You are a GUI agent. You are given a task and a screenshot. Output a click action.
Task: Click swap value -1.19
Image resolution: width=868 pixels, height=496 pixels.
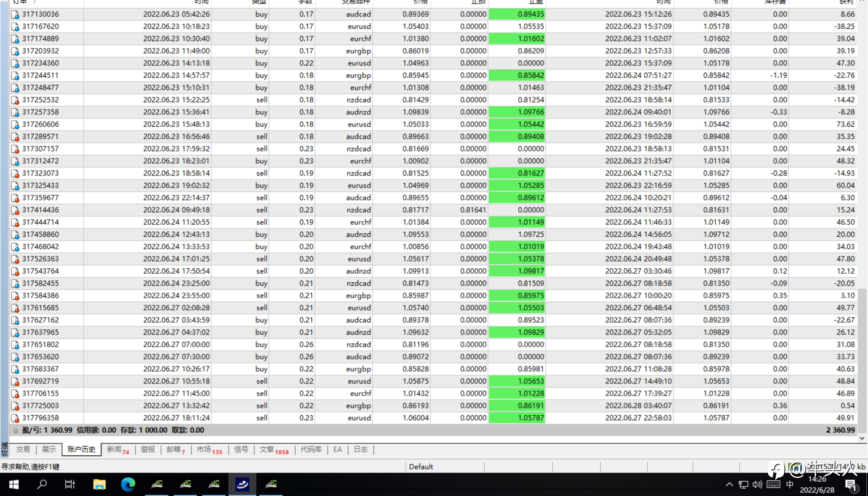[779, 76]
